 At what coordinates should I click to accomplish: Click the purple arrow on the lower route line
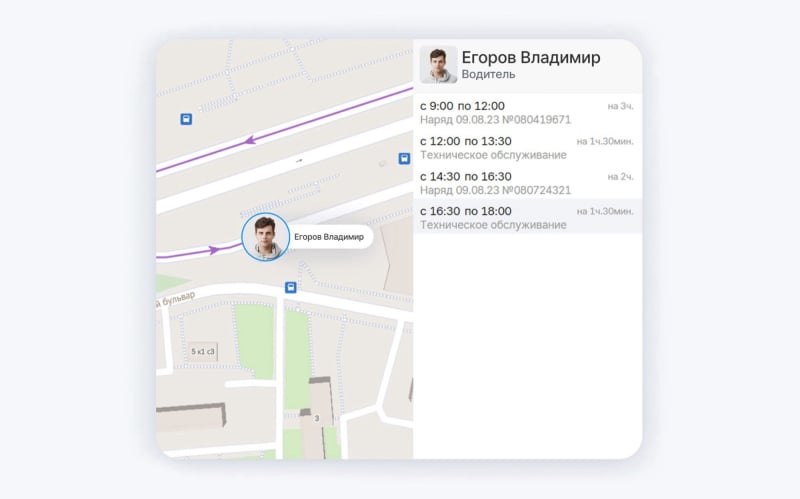point(214,250)
